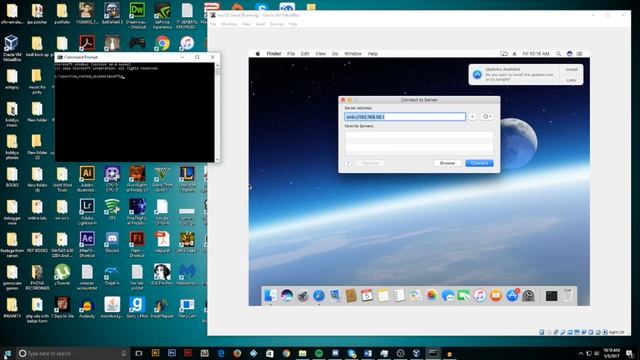Open iTunes music icon in macOS dock
The width and height of the screenshot is (640, 360).
click(x=480, y=296)
